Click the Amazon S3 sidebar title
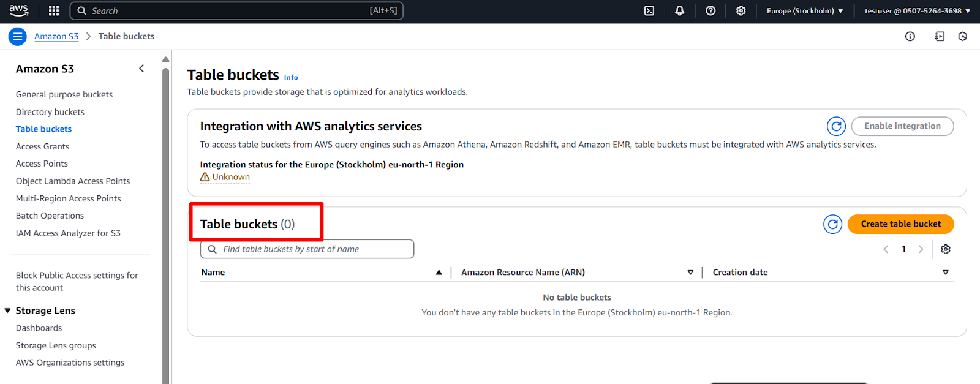The width and height of the screenshot is (980, 384). click(45, 69)
